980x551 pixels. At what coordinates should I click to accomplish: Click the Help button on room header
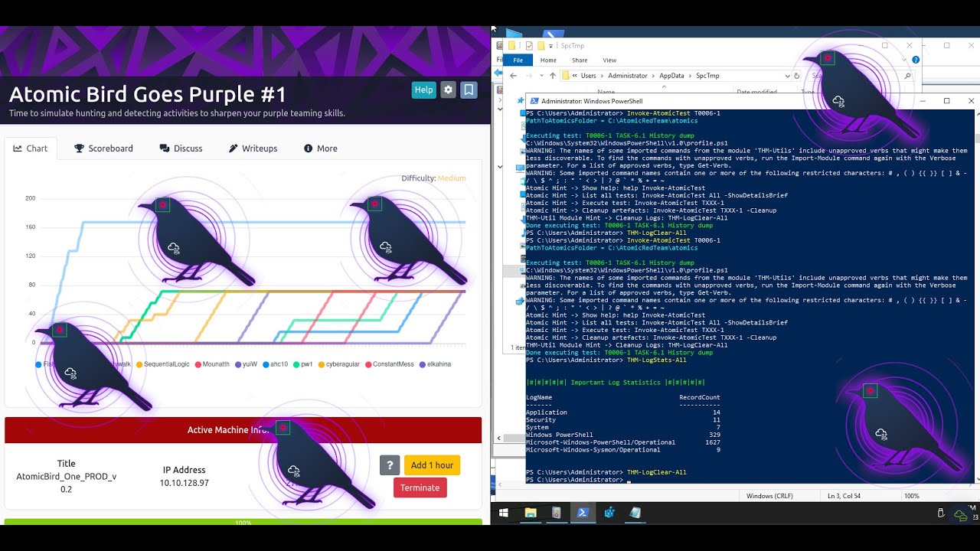point(423,90)
